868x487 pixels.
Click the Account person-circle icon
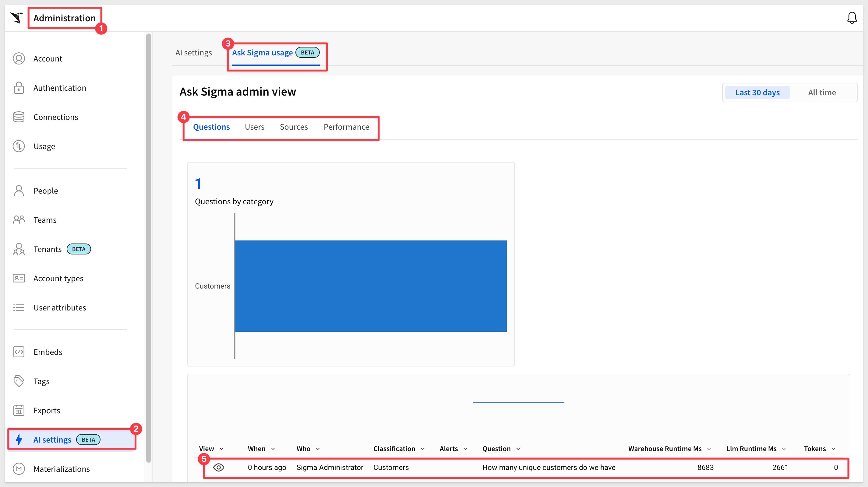[x=19, y=59]
